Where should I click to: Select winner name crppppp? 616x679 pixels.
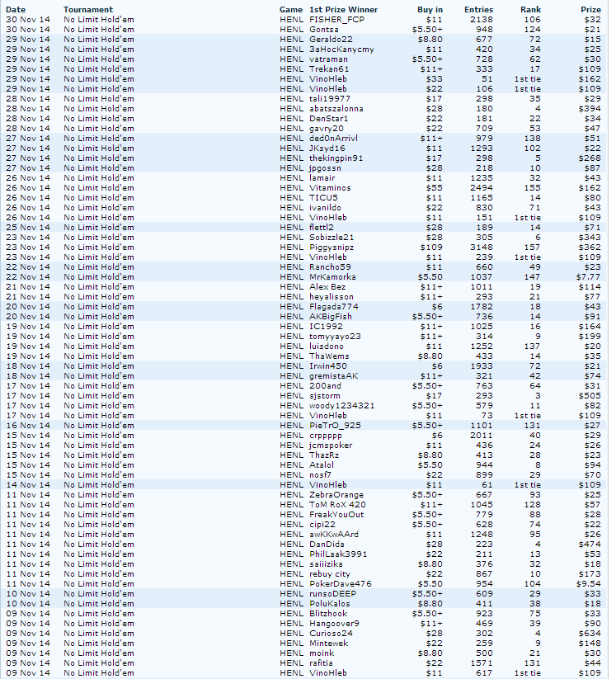click(326, 436)
